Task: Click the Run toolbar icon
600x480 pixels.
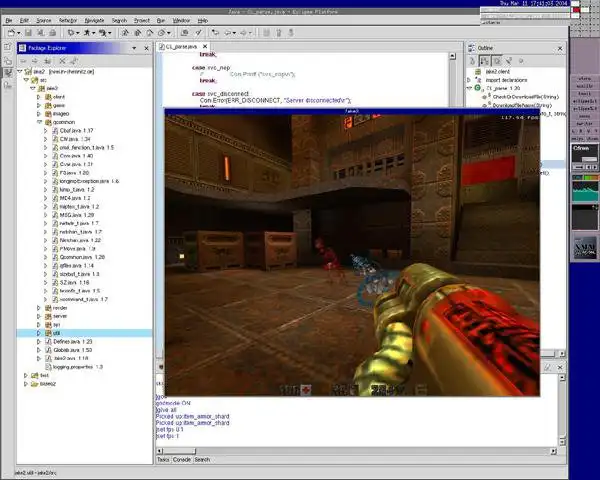Action: (87, 33)
